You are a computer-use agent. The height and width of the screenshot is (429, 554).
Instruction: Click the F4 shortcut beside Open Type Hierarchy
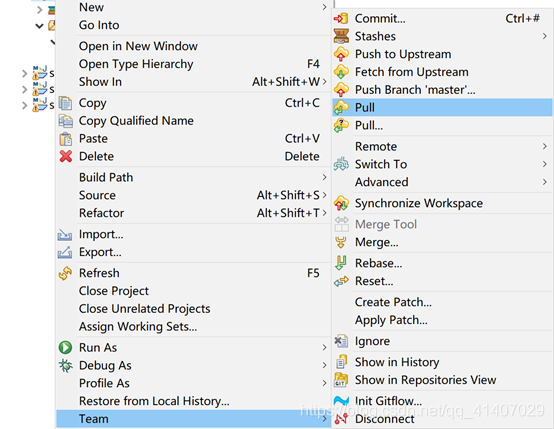(x=313, y=64)
